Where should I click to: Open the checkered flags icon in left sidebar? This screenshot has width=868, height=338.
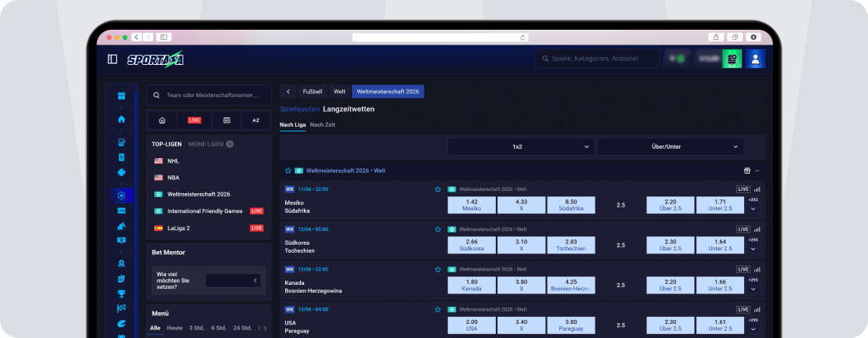tap(121, 308)
